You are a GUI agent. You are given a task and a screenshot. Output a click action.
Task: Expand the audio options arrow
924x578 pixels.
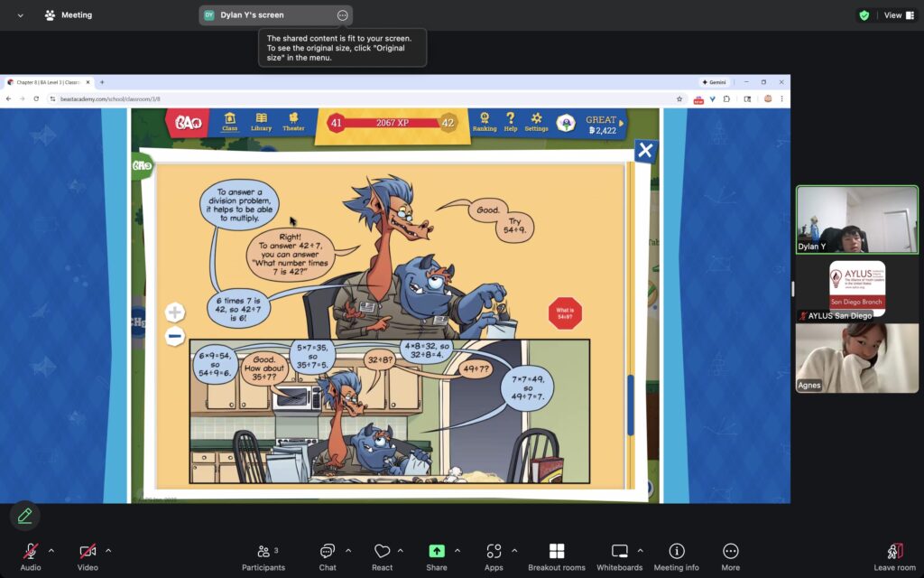click(x=51, y=550)
